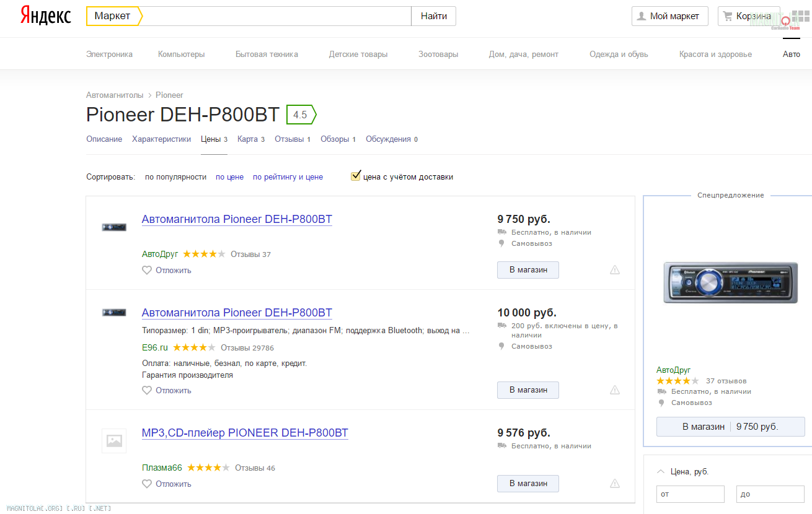Click 'Отзывы 37' for АвтоДруг
The height and width of the screenshot is (514, 812).
[x=250, y=255]
